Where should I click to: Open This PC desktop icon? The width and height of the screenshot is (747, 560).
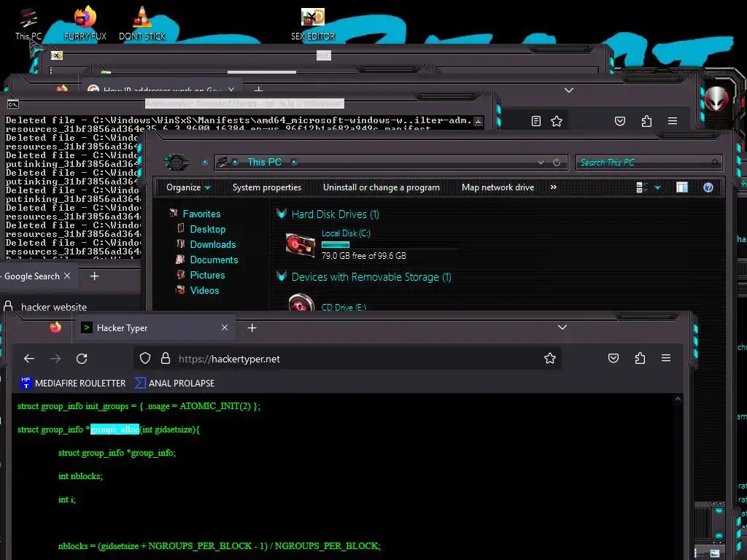point(28,24)
